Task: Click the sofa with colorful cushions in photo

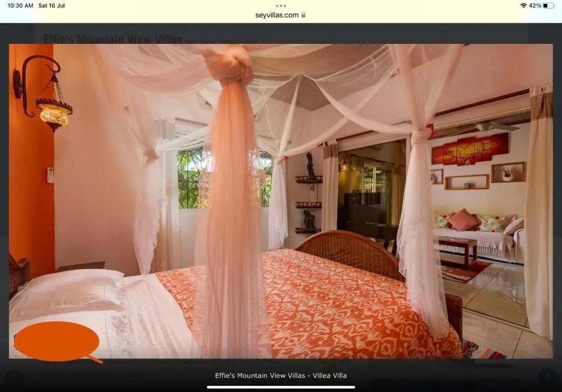Action: [477, 230]
